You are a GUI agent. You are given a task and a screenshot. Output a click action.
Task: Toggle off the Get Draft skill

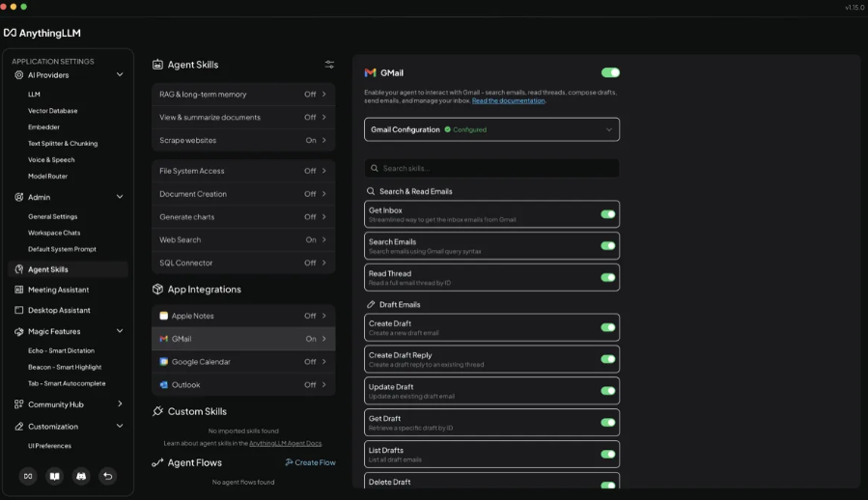point(608,422)
